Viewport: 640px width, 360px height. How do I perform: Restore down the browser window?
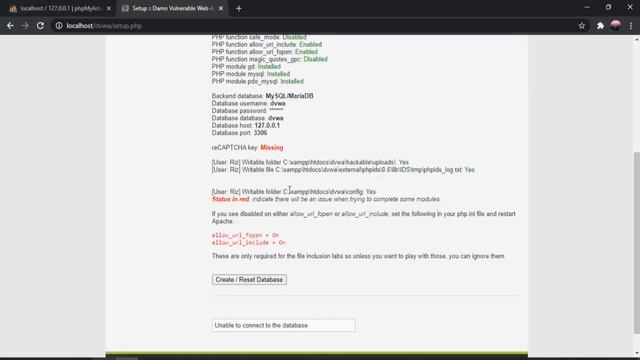pyautogui.click(x=608, y=7)
